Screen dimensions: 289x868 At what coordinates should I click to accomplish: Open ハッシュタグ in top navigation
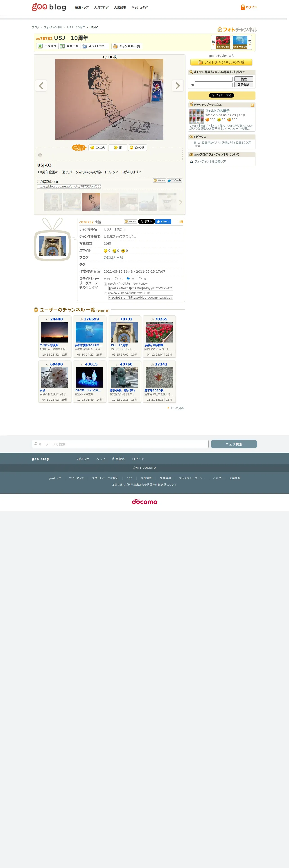[139, 7]
